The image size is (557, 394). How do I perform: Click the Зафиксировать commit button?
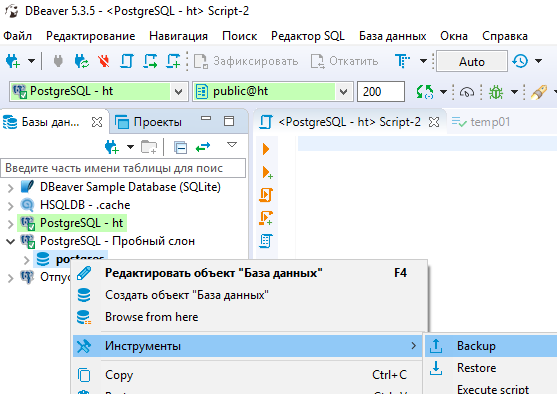246,61
